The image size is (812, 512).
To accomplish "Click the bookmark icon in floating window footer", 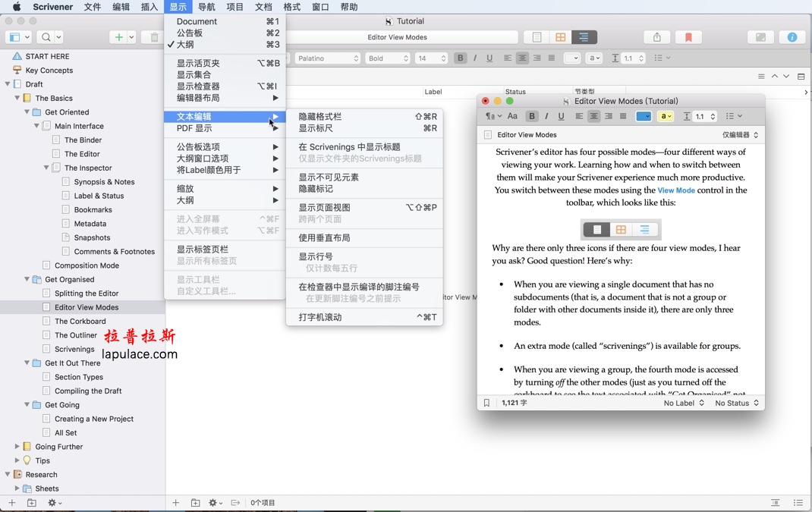I will pyautogui.click(x=486, y=403).
